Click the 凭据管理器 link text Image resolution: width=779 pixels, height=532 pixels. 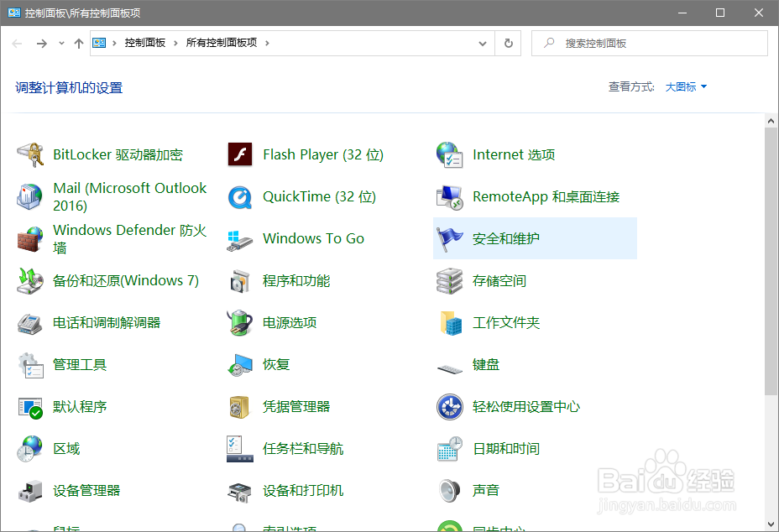tap(296, 407)
